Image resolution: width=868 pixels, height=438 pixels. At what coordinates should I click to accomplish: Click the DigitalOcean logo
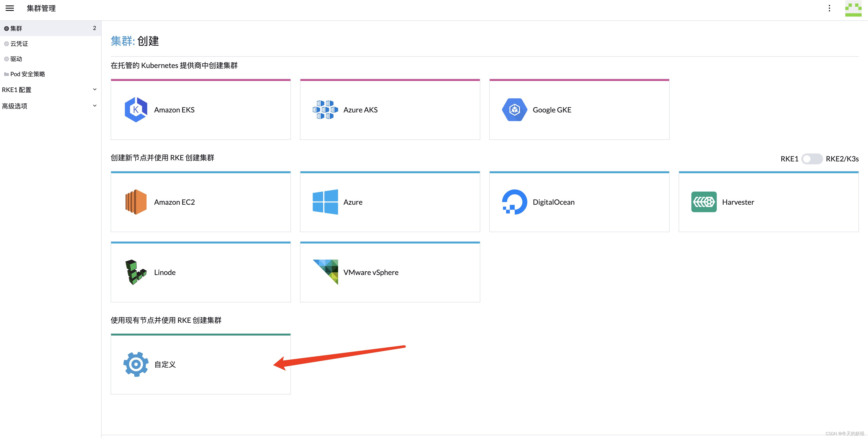[x=514, y=202]
